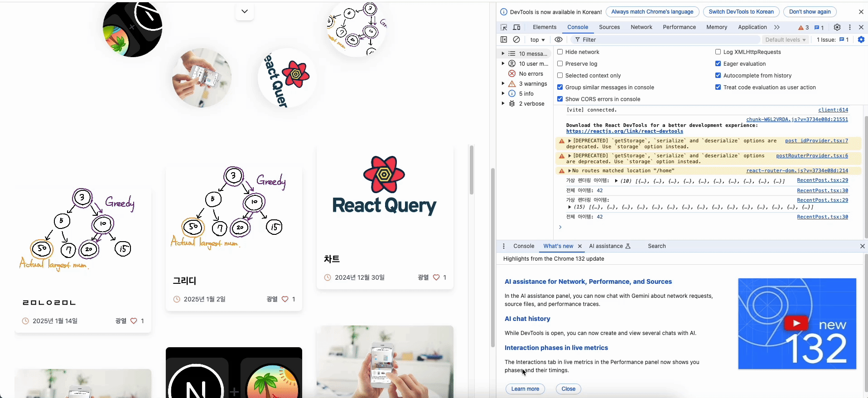
Task: Toggle the console sidebar panel icon
Action: pos(504,40)
